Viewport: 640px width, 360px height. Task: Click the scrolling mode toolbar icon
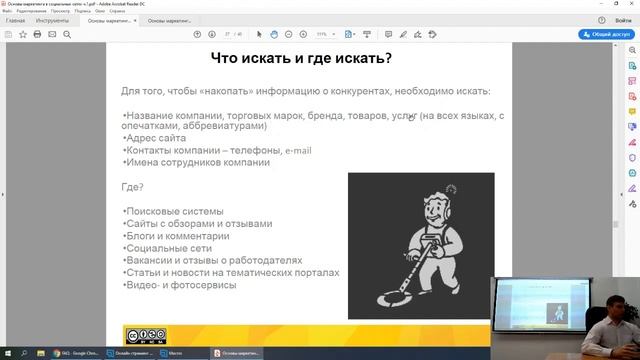367,34
